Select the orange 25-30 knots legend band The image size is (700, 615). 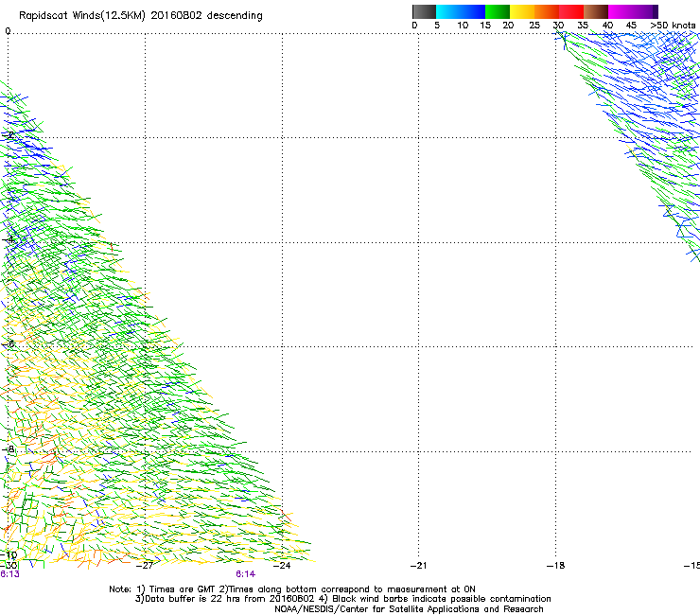547,11
